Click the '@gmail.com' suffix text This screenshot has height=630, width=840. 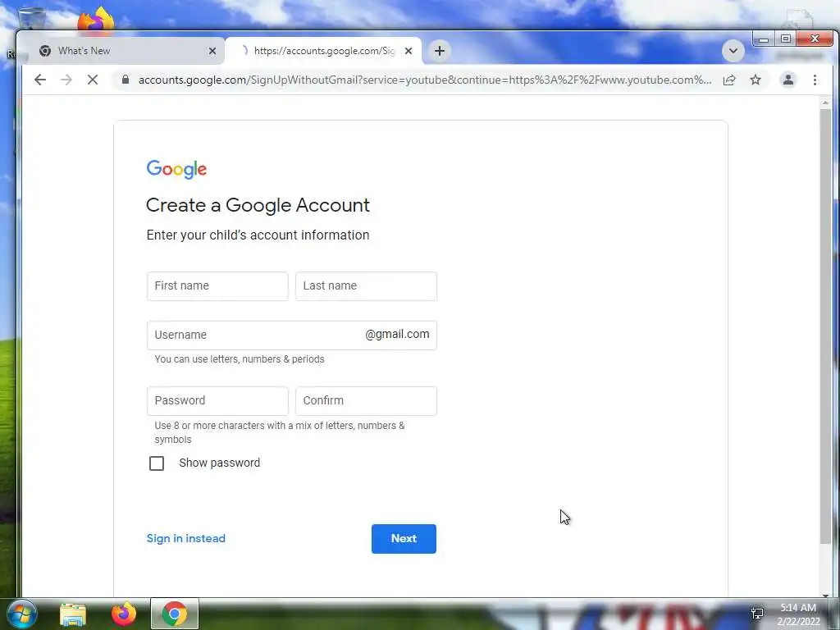click(x=397, y=335)
